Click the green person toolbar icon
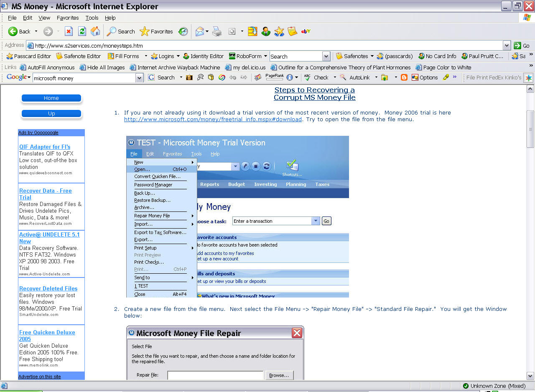Image resolution: width=535 pixels, height=392 pixels. pyautogui.click(x=265, y=31)
